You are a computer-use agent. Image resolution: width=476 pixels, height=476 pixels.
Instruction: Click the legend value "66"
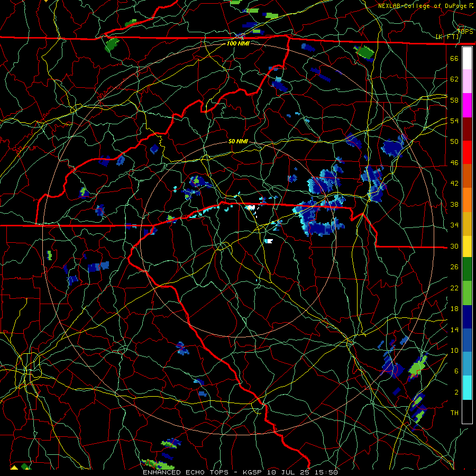point(454,58)
